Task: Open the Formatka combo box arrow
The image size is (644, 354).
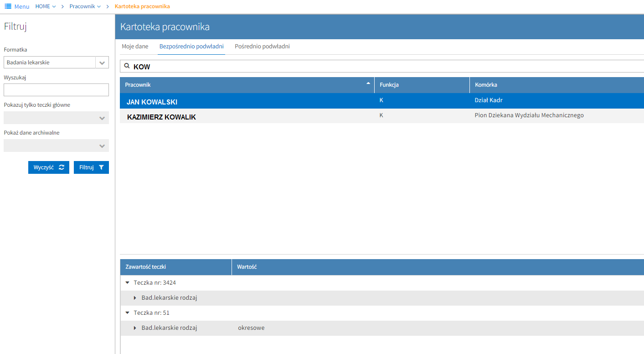Action: point(102,62)
